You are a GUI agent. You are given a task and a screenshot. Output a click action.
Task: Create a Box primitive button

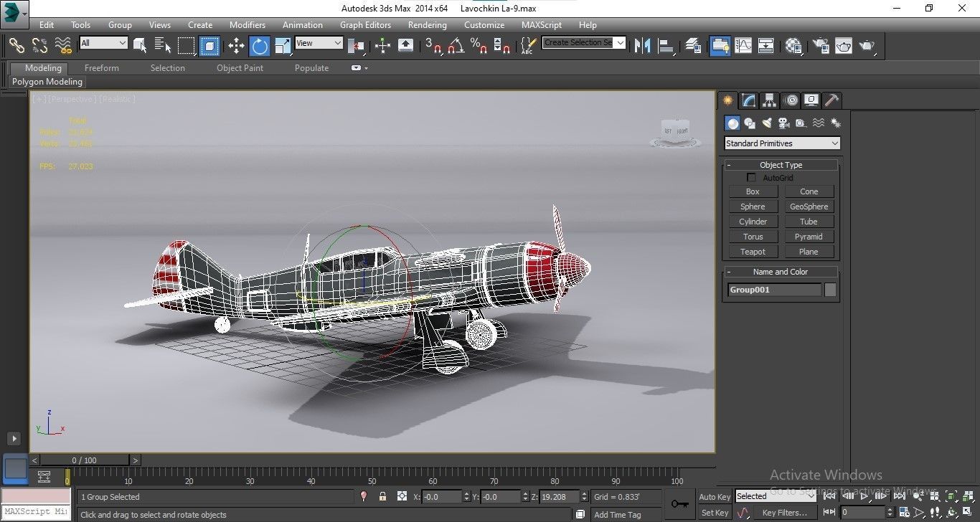[753, 191]
